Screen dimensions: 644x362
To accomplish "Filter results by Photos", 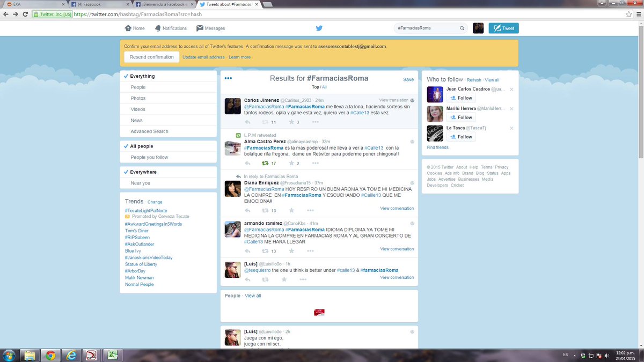I will (x=169, y=98).
